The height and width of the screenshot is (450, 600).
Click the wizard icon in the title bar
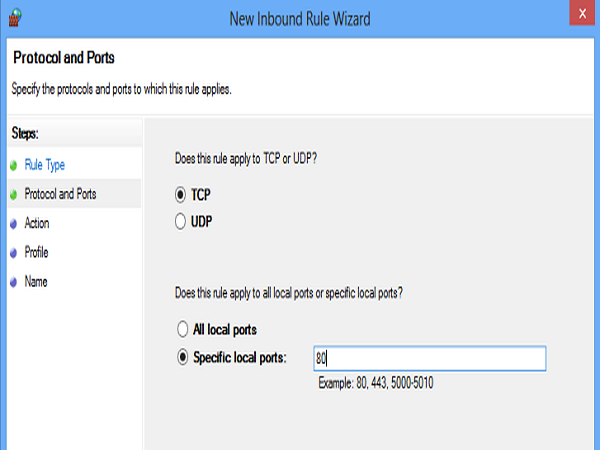pyautogui.click(x=12, y=16)
